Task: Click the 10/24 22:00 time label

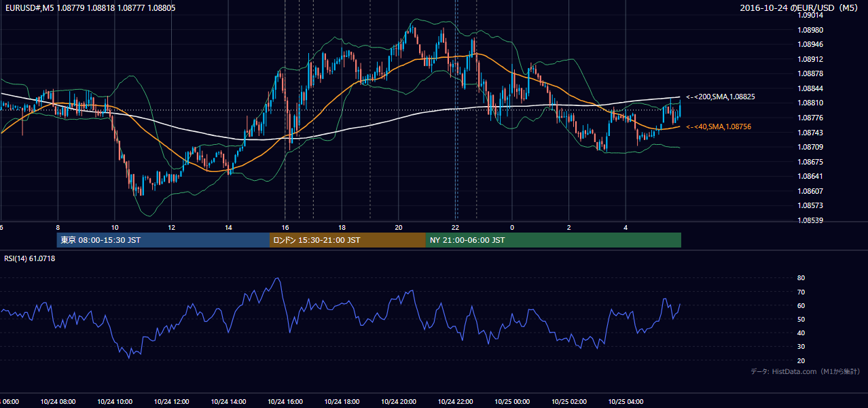Action: [x=455, y=402]
